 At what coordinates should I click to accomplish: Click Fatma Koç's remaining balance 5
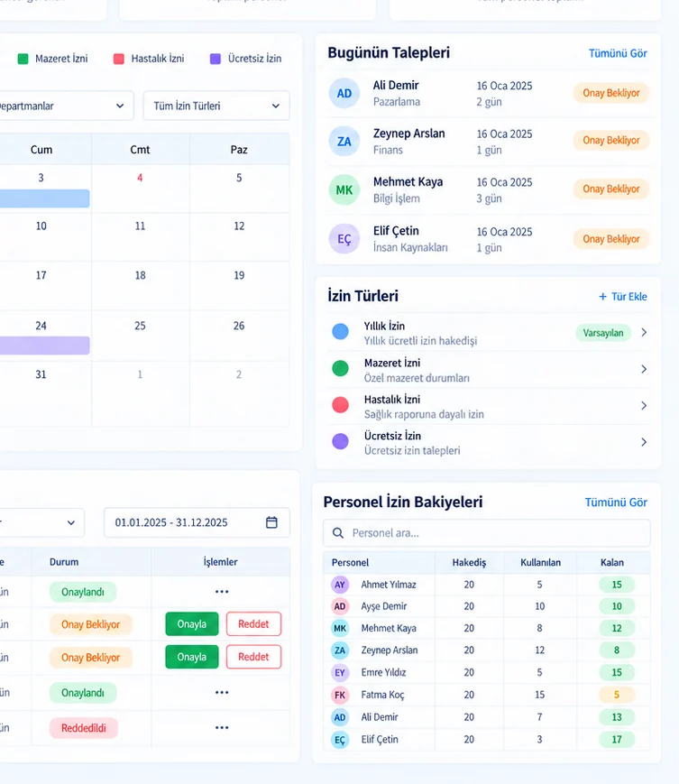point(617,695)
